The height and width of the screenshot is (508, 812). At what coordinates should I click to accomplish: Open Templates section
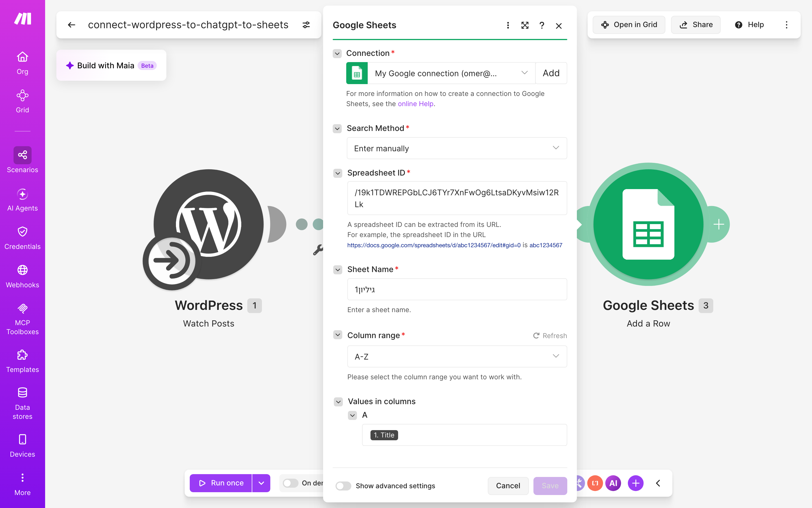pyautogui.click(x=23, y=362)
